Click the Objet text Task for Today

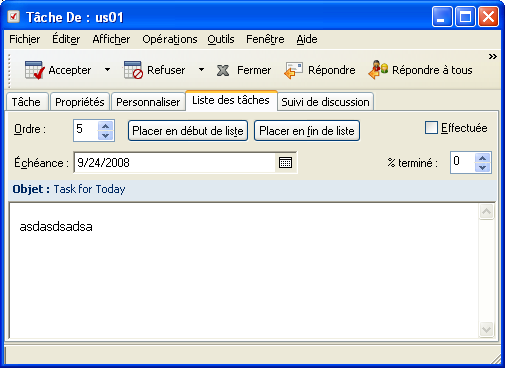click(x=89, y=189)
